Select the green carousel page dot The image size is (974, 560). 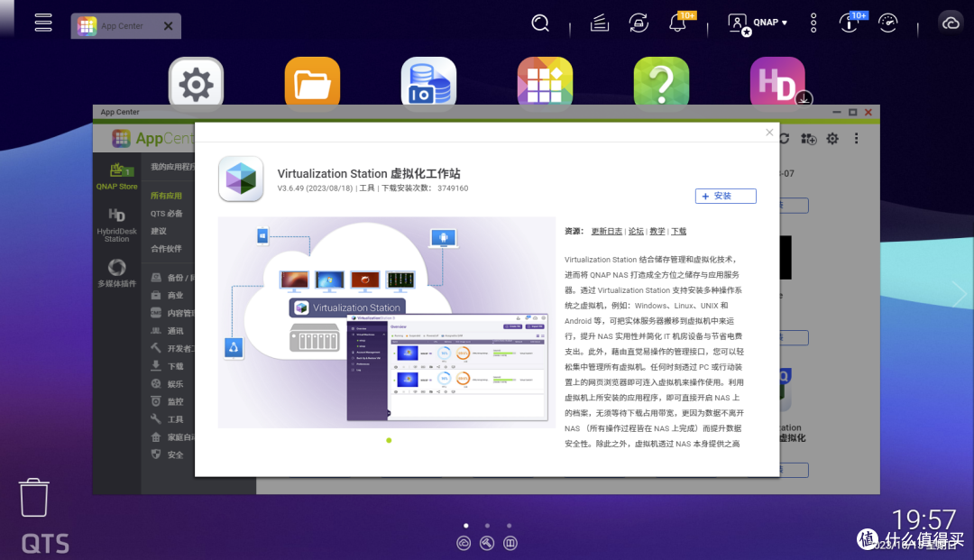coord(389,440)
